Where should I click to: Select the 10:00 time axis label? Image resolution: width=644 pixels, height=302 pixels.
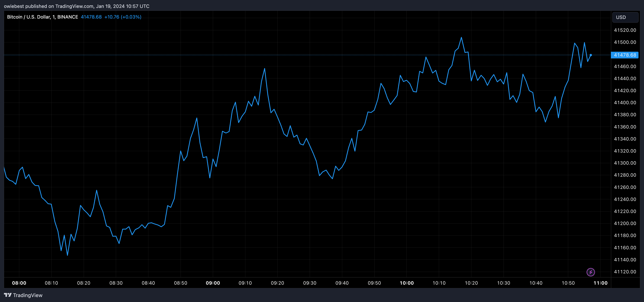(x=407, y=283)
